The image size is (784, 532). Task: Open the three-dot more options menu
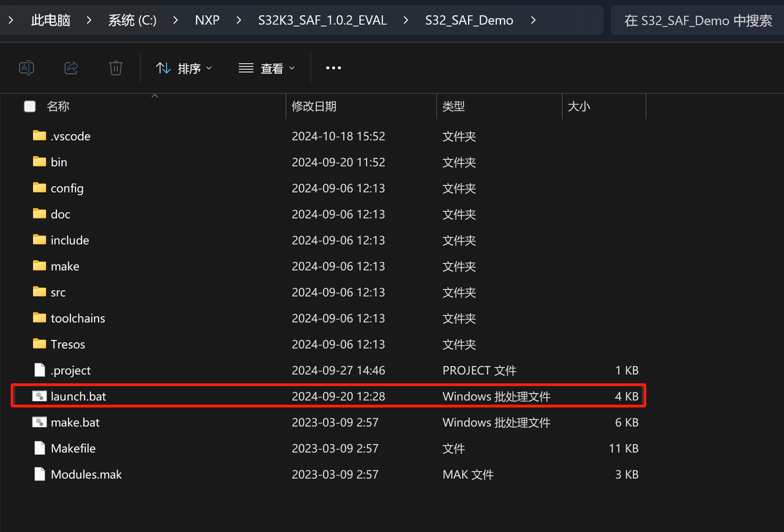333,68
